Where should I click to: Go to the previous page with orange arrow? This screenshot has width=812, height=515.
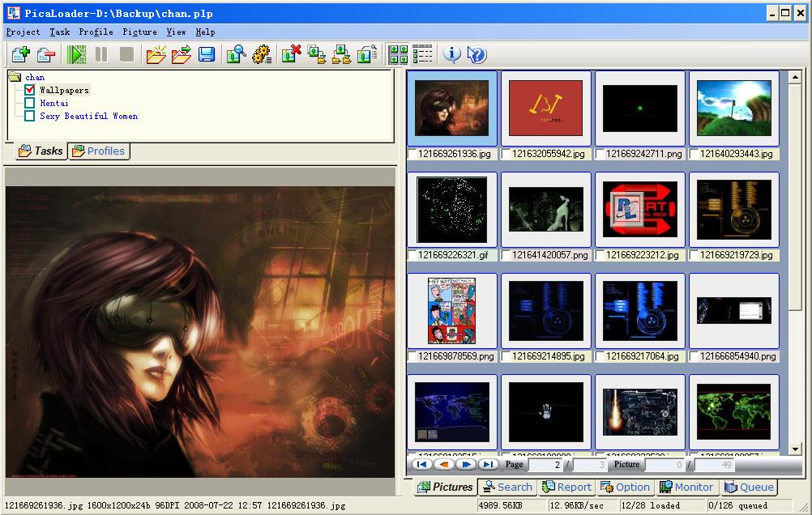point(444,464)
